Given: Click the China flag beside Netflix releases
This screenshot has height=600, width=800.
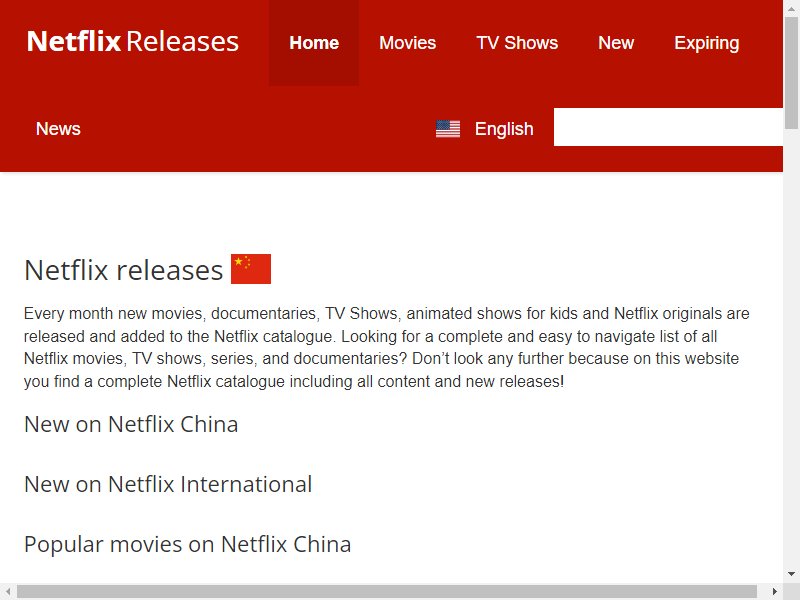Looking at the screenshot, I should (251, 269).
